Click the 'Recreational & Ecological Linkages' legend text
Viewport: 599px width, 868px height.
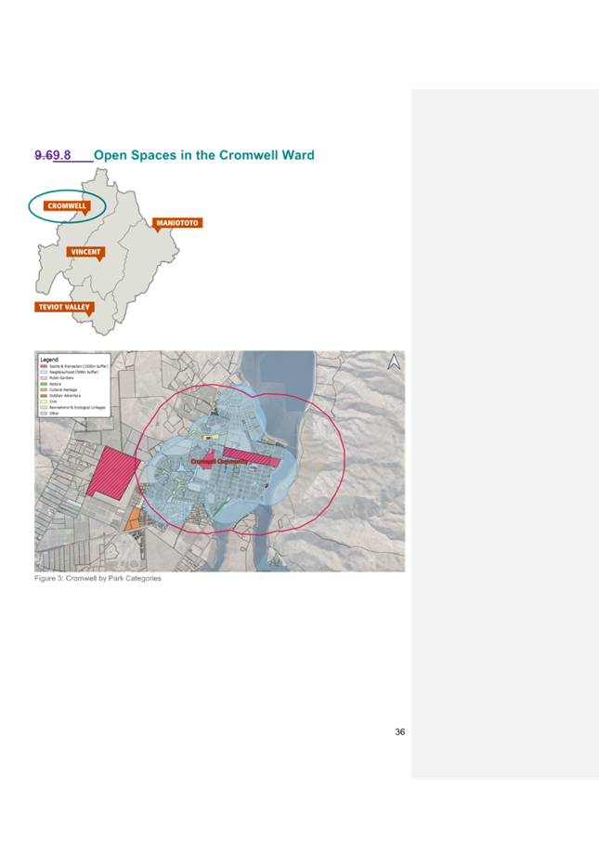77,407
